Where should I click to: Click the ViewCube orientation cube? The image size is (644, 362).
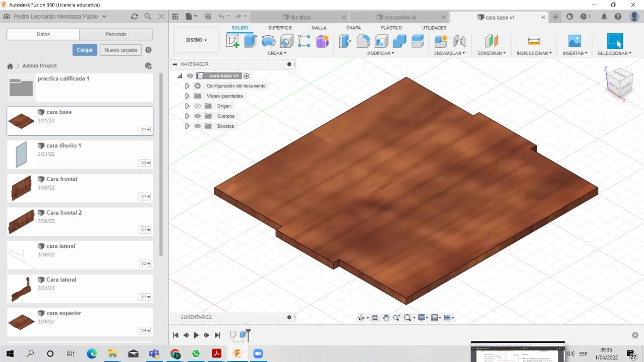[x=619, y=82]
